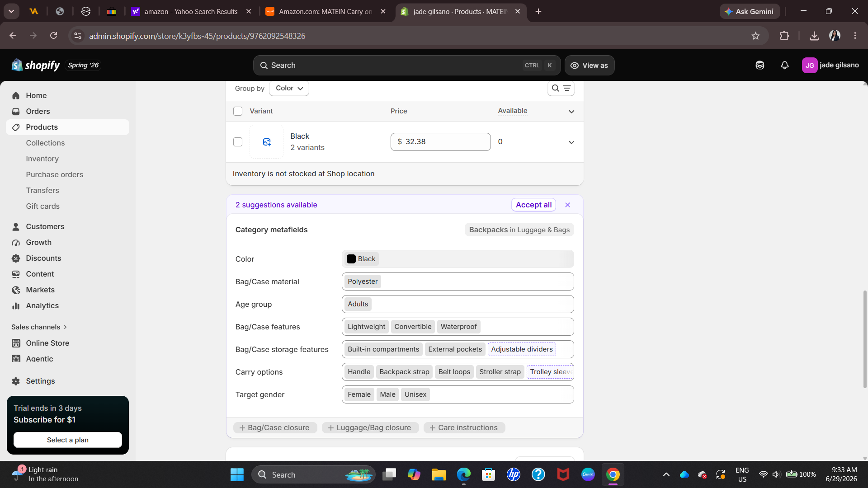
Task: Tick the Black variant checkbox
Action: point(238,142)
